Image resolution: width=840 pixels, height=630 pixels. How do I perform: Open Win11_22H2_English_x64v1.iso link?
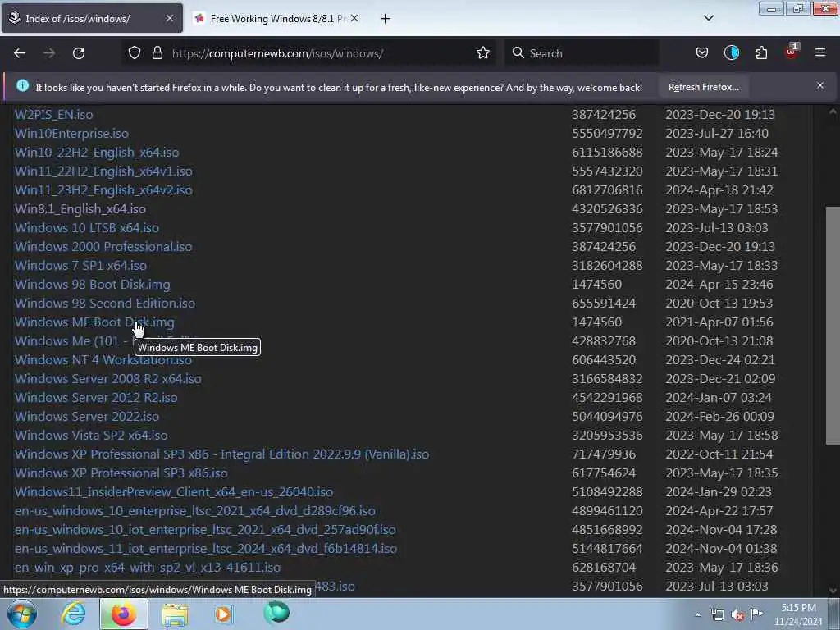pos(103,171)
